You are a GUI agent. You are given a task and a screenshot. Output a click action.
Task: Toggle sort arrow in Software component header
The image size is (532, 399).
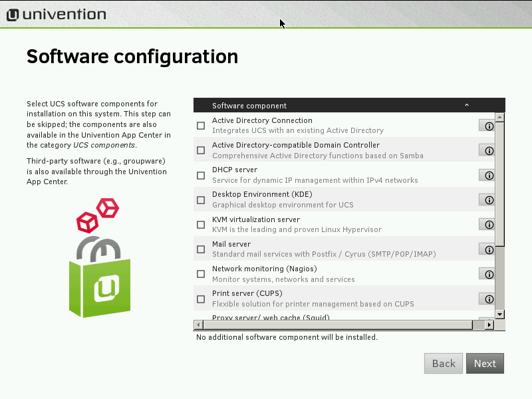tap(467, 106)
